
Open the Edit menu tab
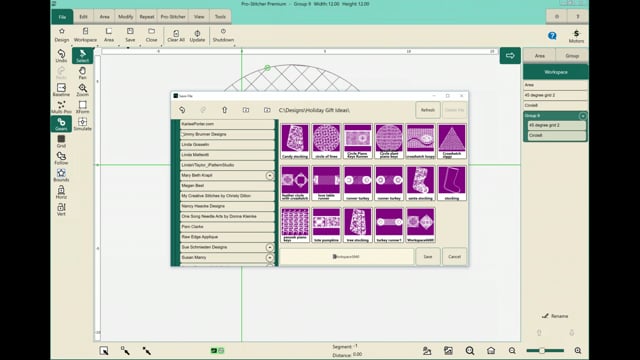(x=83, y=17)
